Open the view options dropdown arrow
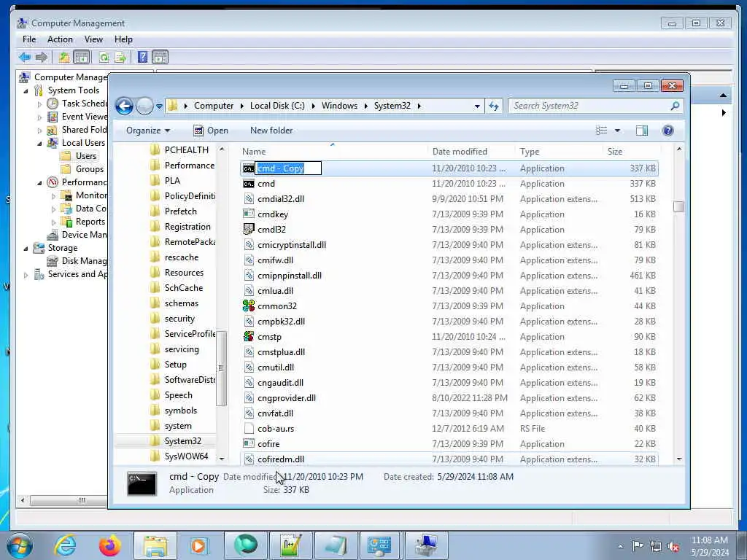The image size is (747, 560). pos(617,131)
